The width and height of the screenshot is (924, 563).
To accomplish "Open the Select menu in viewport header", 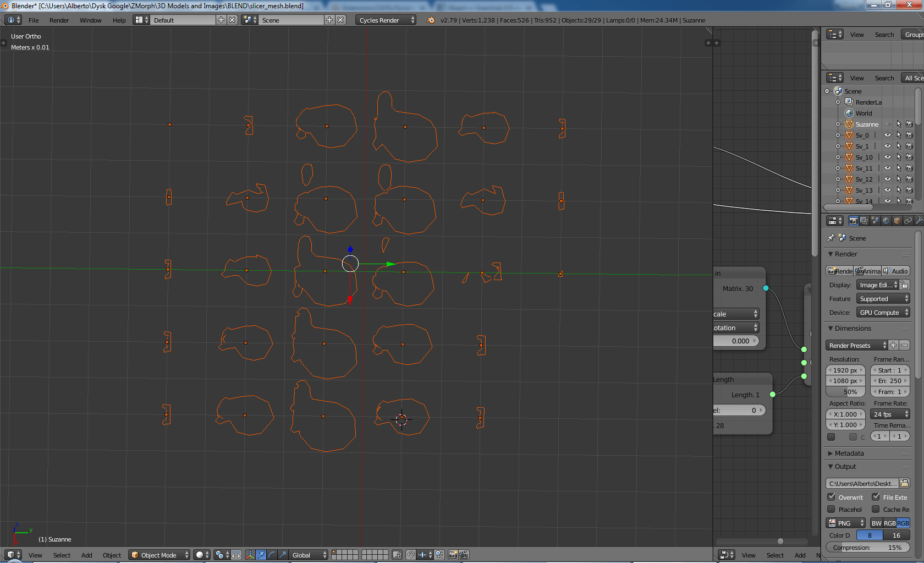I will (x=62, y=555).
